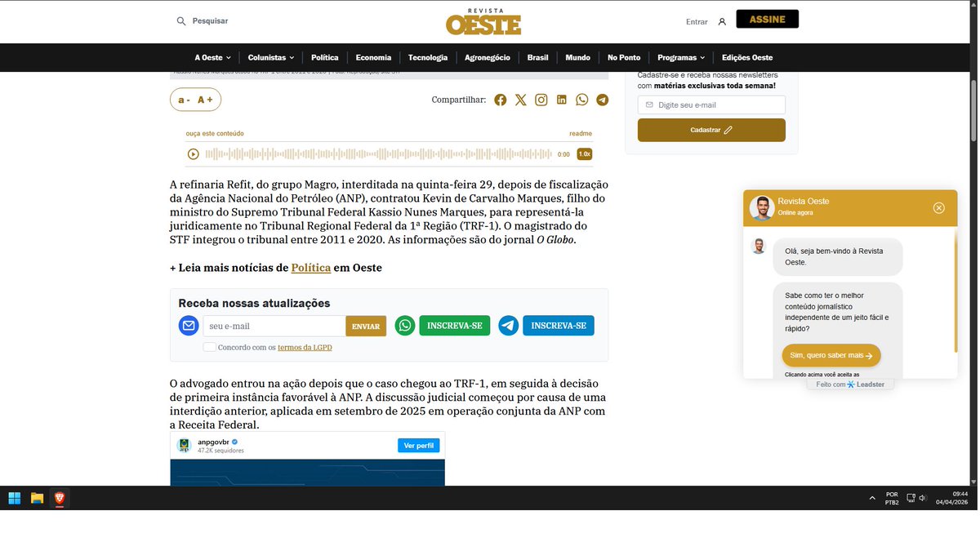Image resolution: width=980 pixels, height=551 pixels.
Task: Click the ASSINE subscribe button
Action: pos(768,19)
